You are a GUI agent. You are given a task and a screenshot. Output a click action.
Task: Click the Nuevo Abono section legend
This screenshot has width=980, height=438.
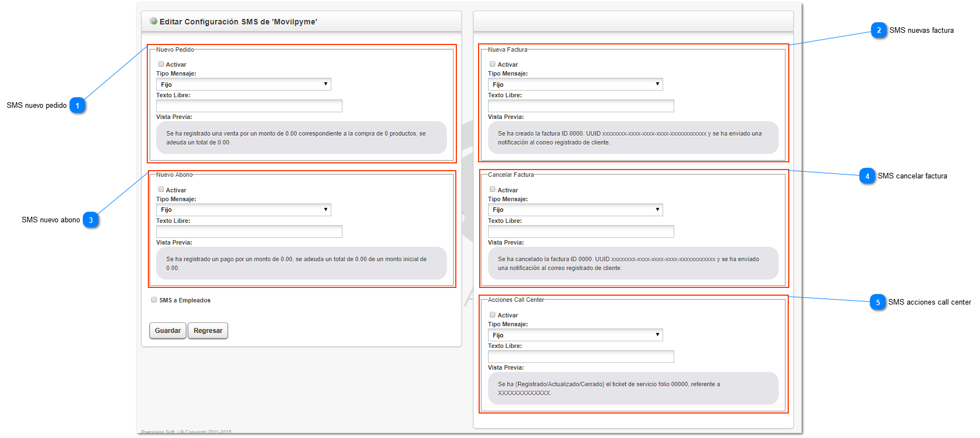175,175
